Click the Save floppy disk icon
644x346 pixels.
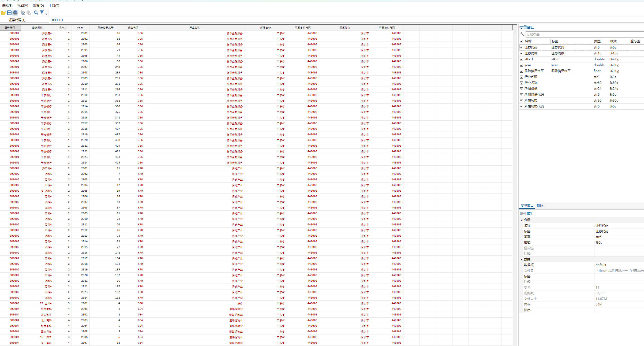[x=9, y=13]
